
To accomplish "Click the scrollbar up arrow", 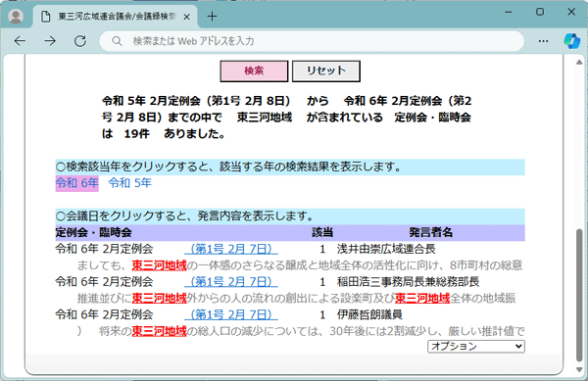I will [579, 62].
